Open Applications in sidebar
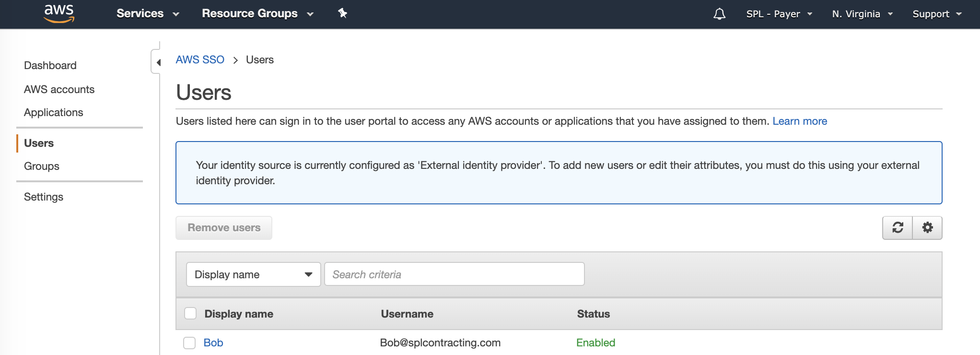980x355 pixels. 53,112
